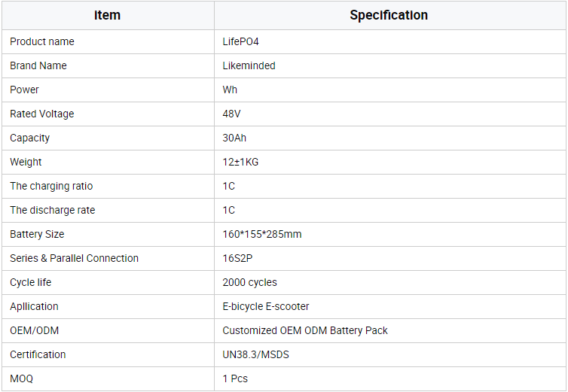The width and height of the screenshot is (568, 392).
Task: Click the UN38.3/MSDS certification value
Action: pos(256,354)
